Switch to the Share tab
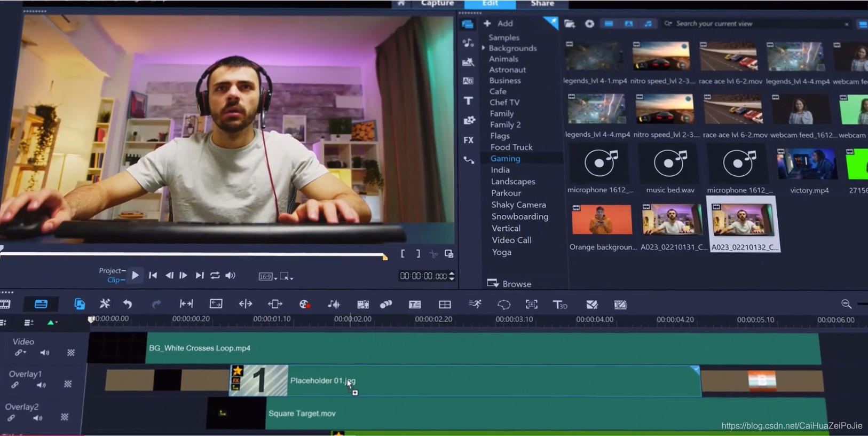 [542, 3]
